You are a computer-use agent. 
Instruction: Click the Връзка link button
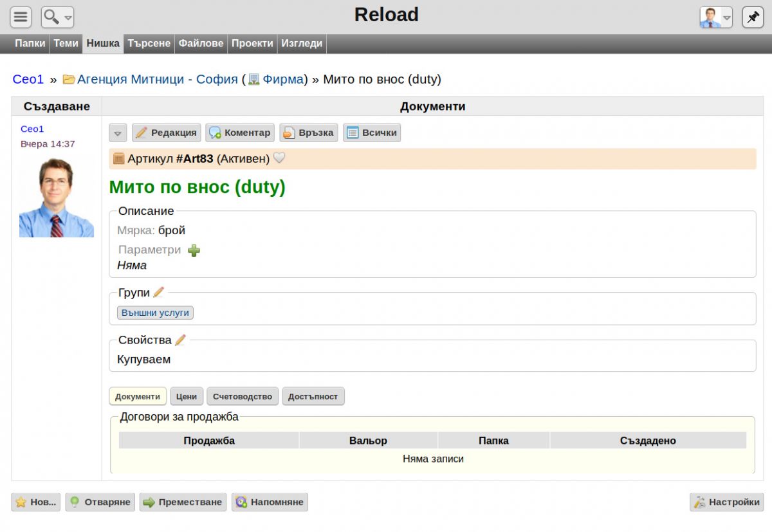click(x=309, y=133)
